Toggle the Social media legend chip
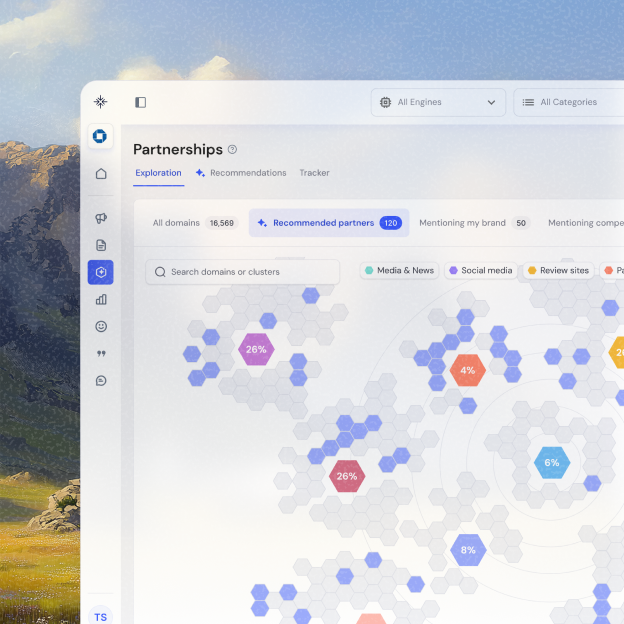The image size is (624, 624). (x=481, y=270)
